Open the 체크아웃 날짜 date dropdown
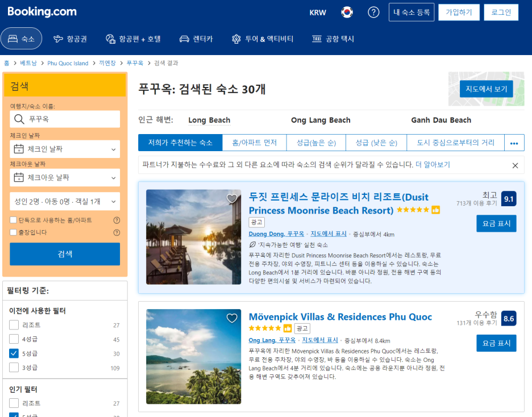The height and width of the screenshot is (417, 532). pyautogui.click(x=65, y=177)
